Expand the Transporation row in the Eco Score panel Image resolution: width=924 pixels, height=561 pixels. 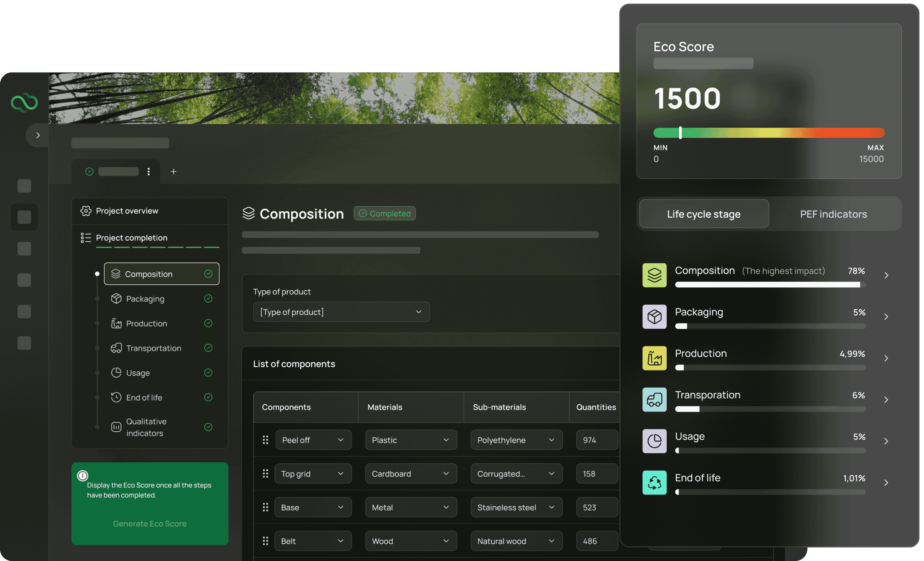887,400
